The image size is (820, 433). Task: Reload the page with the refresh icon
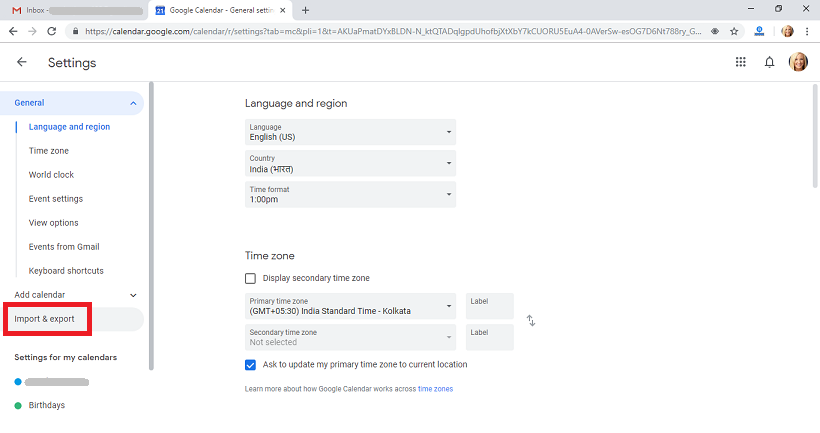click(x=51, y=31)
